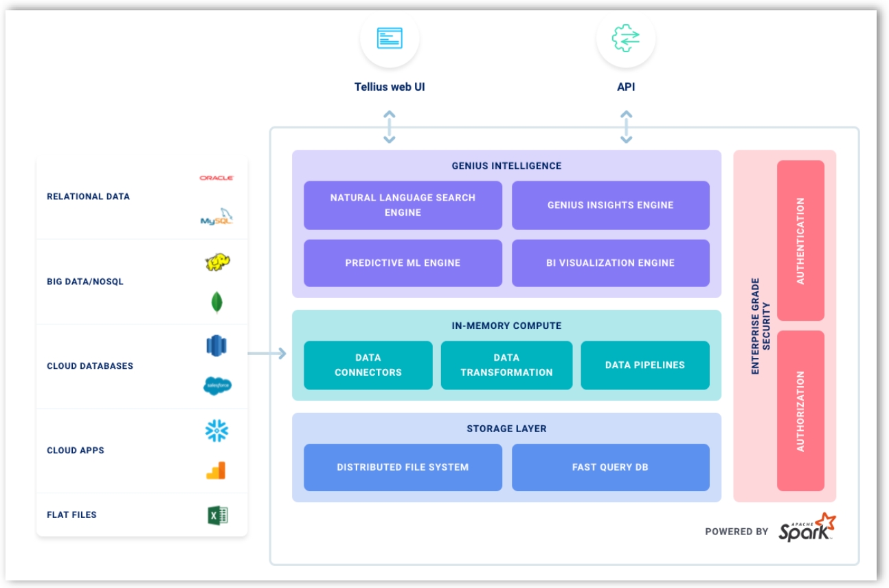
Task: Select the Excel flat files icon
Action: tap(217, 515)
